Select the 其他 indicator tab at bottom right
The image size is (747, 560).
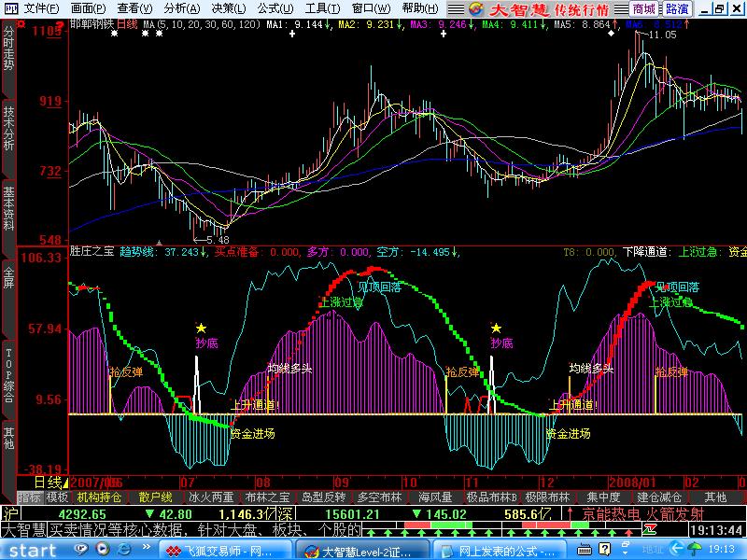tap(715, 497)
